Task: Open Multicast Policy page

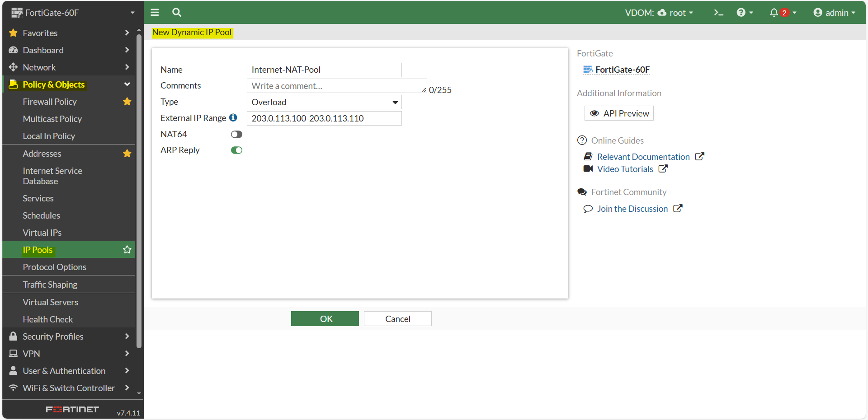Action: point(52,119)
